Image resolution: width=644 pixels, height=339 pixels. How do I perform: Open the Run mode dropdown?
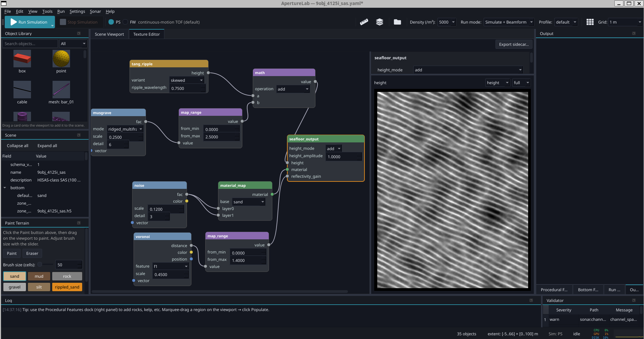coord(509,22)
